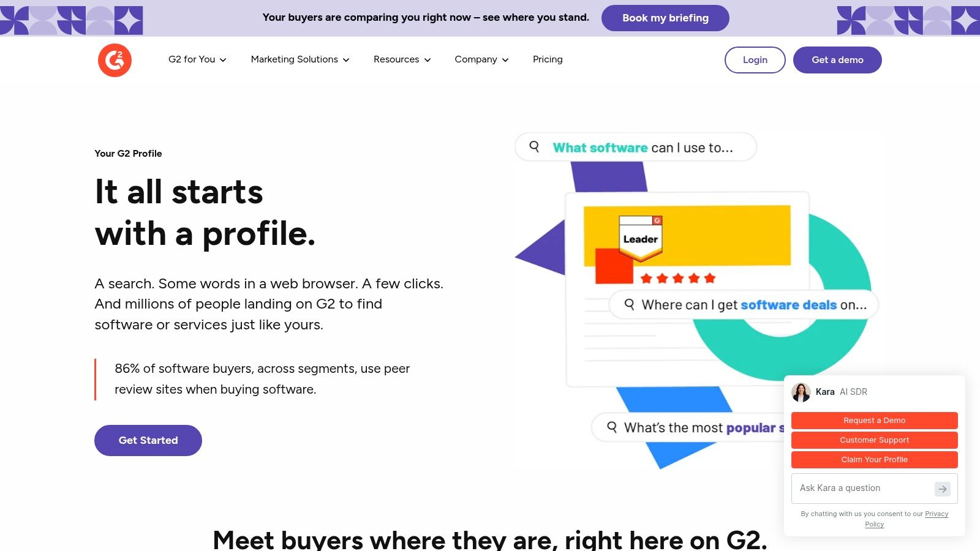980x551 pixels.
Task: Click the Leader badge graphic
Action: [641, 238]
